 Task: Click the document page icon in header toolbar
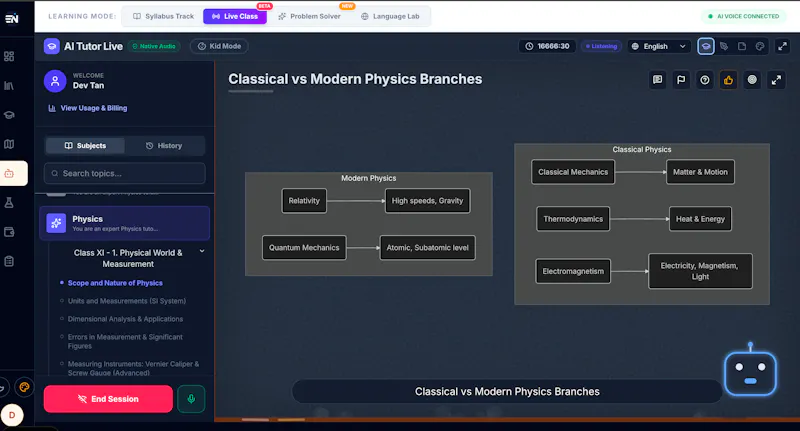pyautogui.click(x=742, y=46)
